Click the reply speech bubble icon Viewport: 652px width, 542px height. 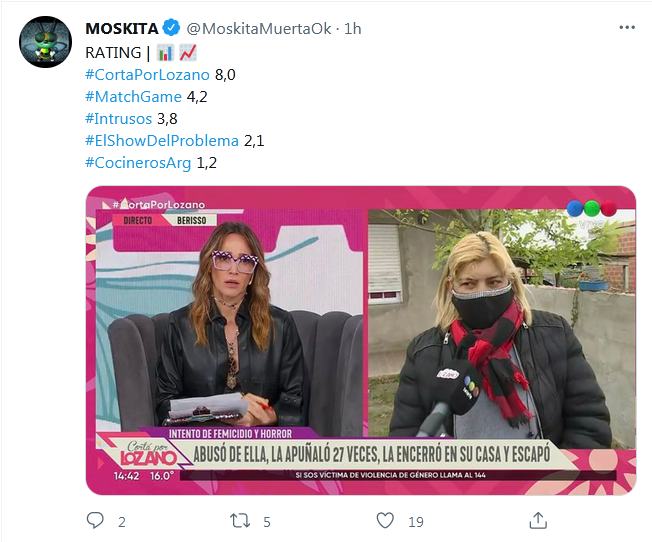click(95, 520)
